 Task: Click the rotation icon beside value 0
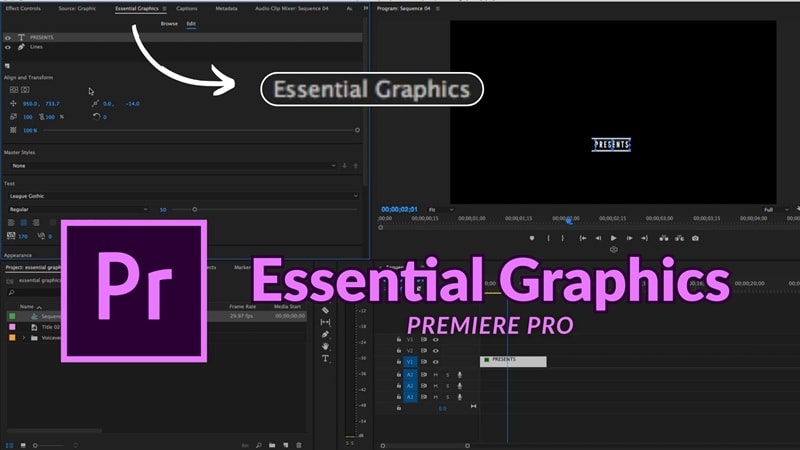[96, 116]
